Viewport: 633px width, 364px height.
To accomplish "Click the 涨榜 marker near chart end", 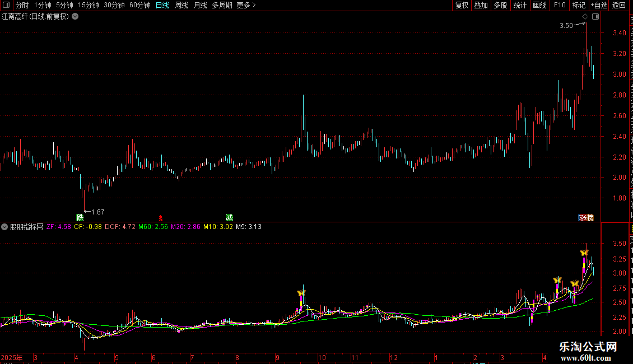I will [586, 217].
